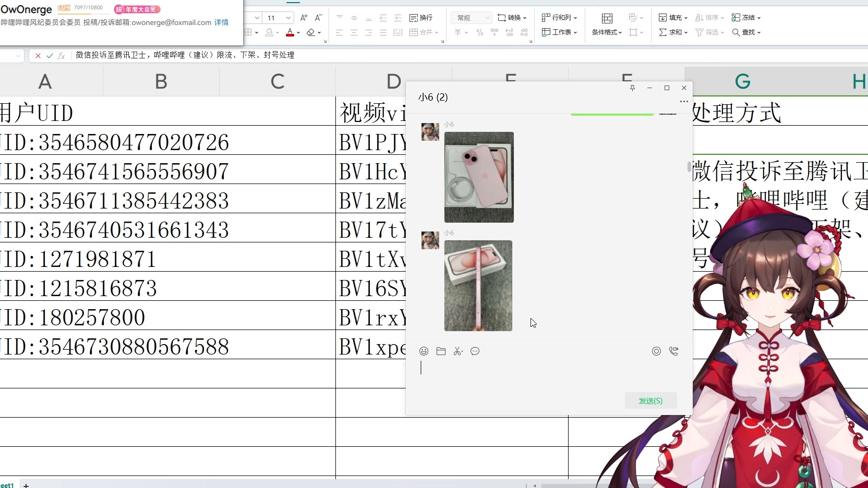Click the increase indent icon

click(x=398, y=18)
